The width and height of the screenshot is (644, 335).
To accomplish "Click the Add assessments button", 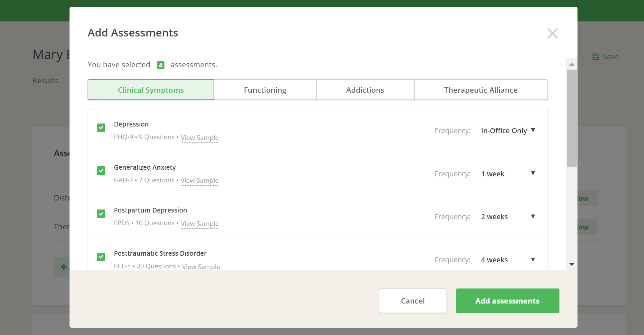I will tap(507, 301).
